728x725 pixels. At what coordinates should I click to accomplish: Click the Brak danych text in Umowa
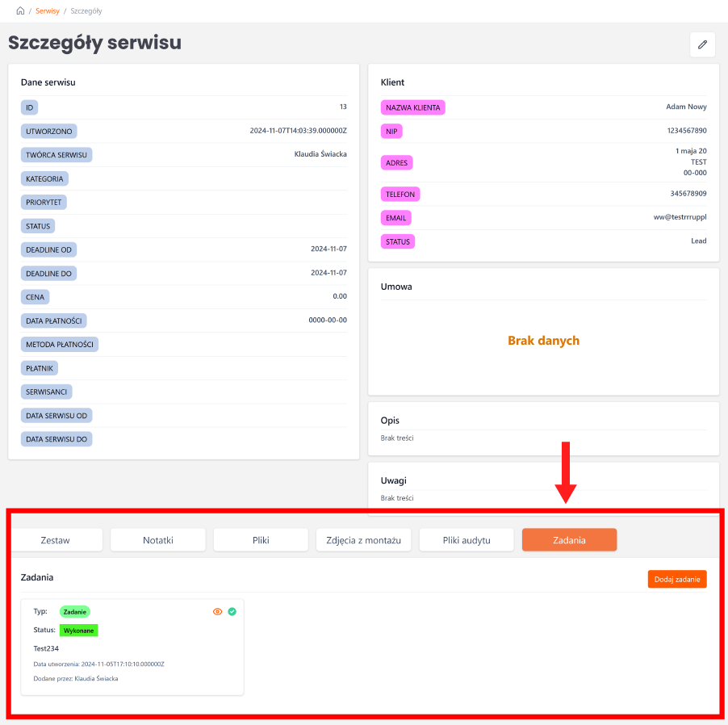click(x=543, y=341)
